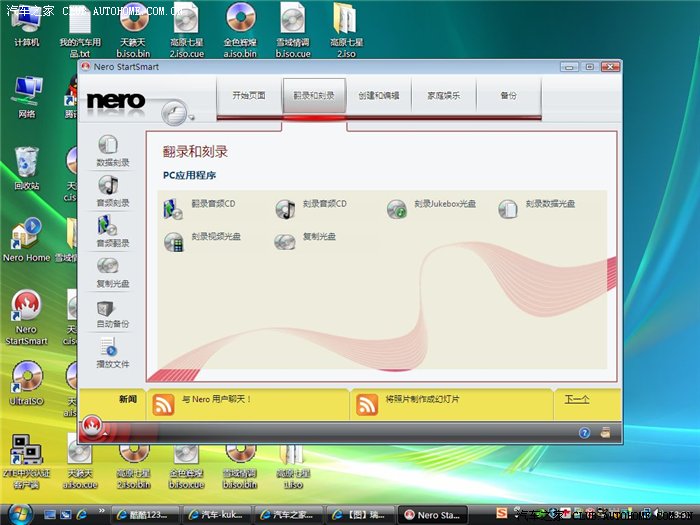Viewport: 700px width, 525px height.
Task: Click Show Desktop quick launch icon
Action: (x=50, y=515)
